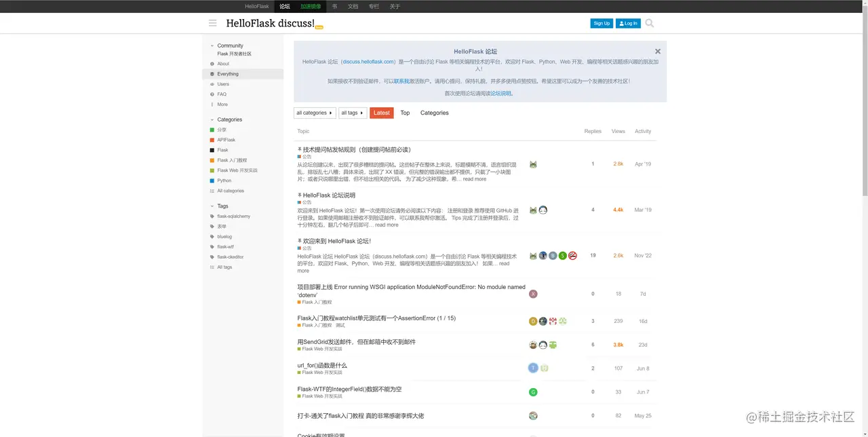Screen dimensions: 868x437
Task: Click the Everything layers icon in sidebar
Action: click(212, 74)
